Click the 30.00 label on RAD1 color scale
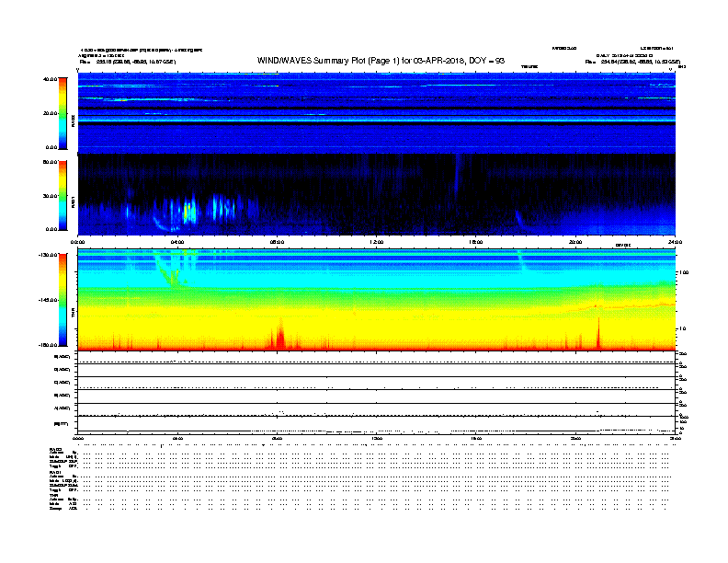Image resolution: width=728 pixels, height=563 pixels. click(x=50, y=196)
